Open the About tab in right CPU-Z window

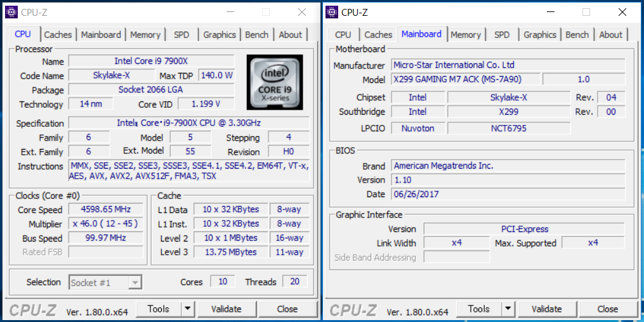tap(611, 35)
